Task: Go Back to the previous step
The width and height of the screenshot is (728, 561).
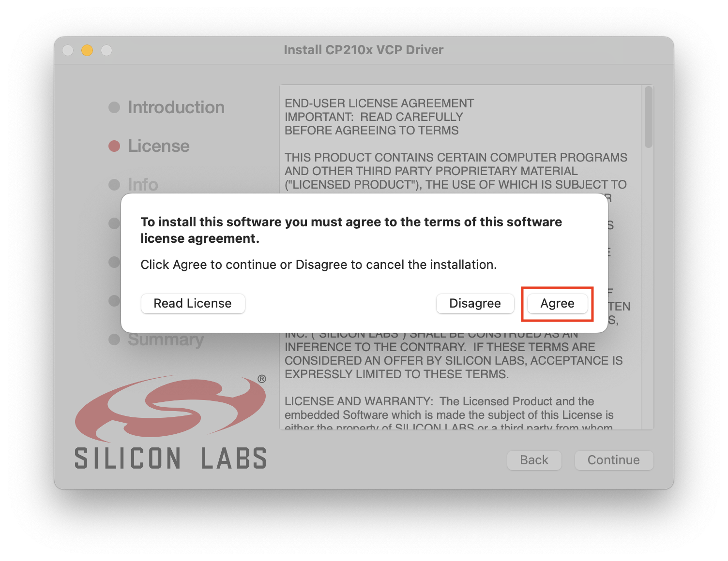Action: [x=534, y=460]
